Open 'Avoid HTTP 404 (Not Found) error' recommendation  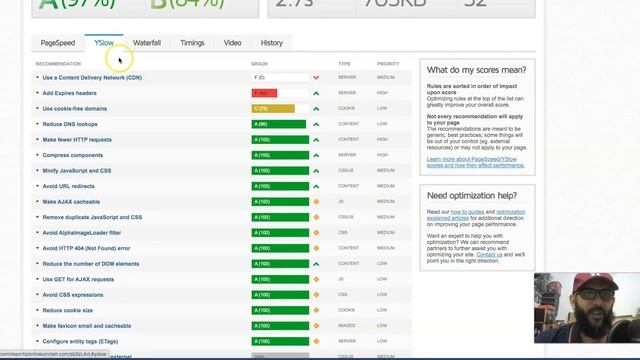click(86, 248)
